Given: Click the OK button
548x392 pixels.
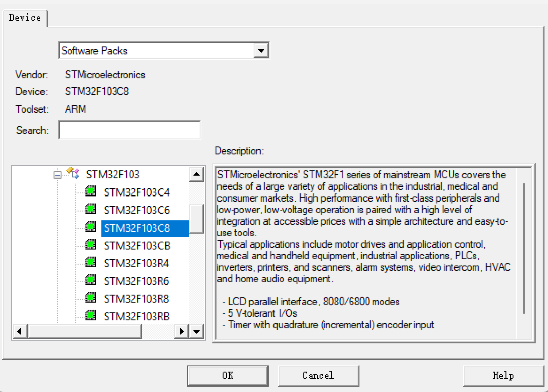Looking at the screenshot, I should point(228,376).
